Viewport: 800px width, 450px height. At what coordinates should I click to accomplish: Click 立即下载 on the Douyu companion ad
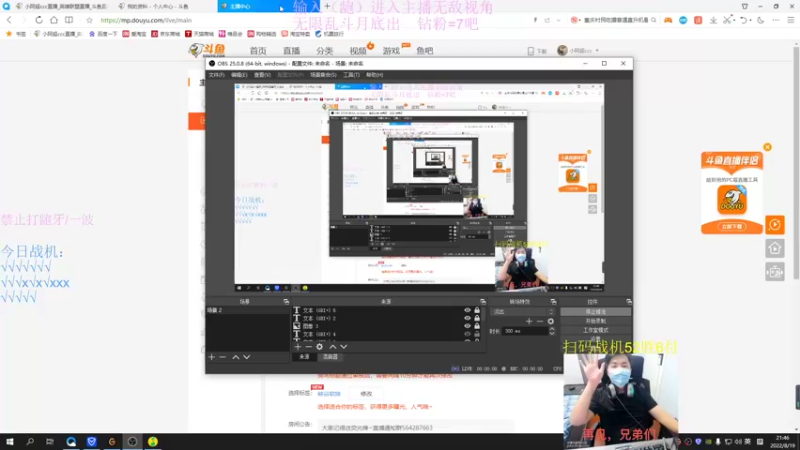coord(732,227)
